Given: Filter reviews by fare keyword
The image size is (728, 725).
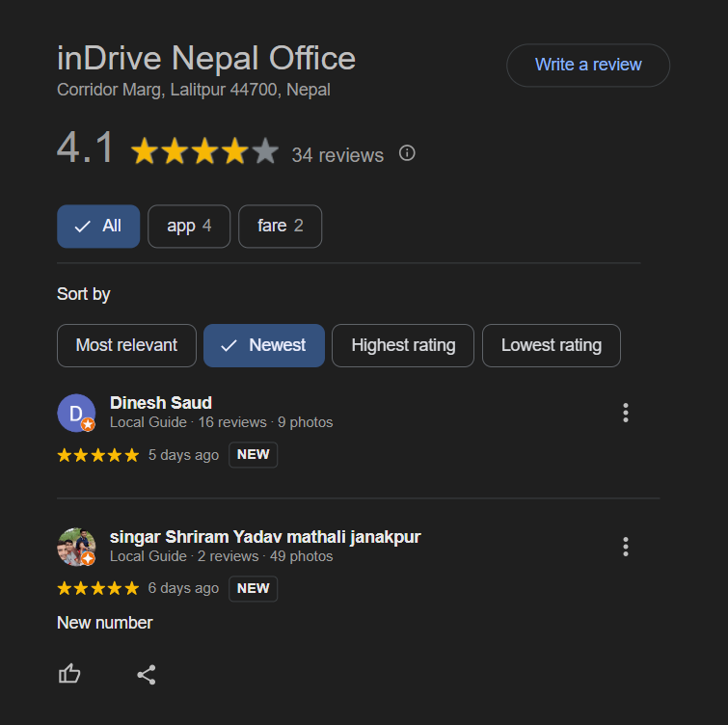Looking at the screenshot, I should pyautogui.click(x=280, y=226).
